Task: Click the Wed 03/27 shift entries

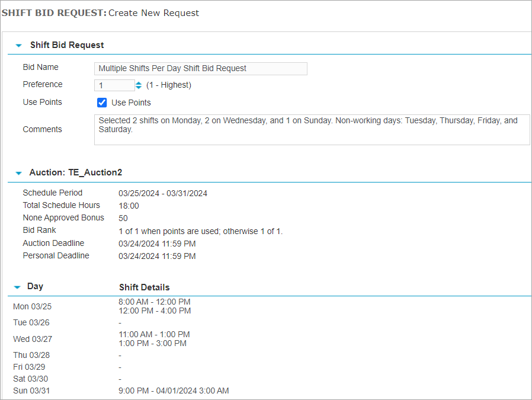Action: pyautogui.click(x=153, y=338)
